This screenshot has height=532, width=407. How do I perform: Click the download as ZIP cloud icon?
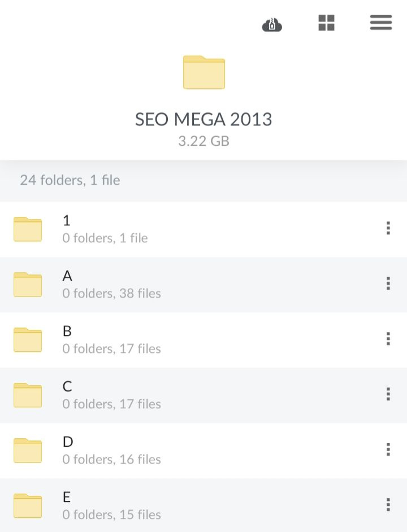272,24
